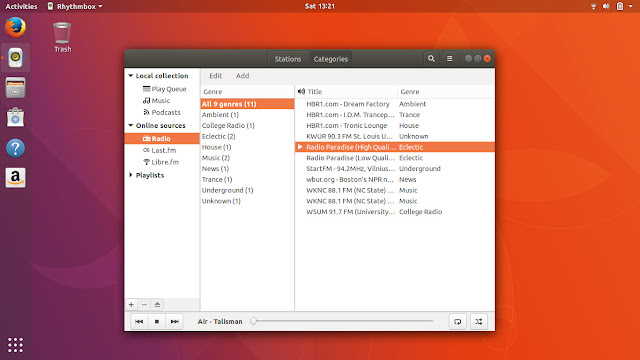Viewport: 640px width, 360px height.
Task: Click the Edit toolbar button
Action: coord(216,76)
